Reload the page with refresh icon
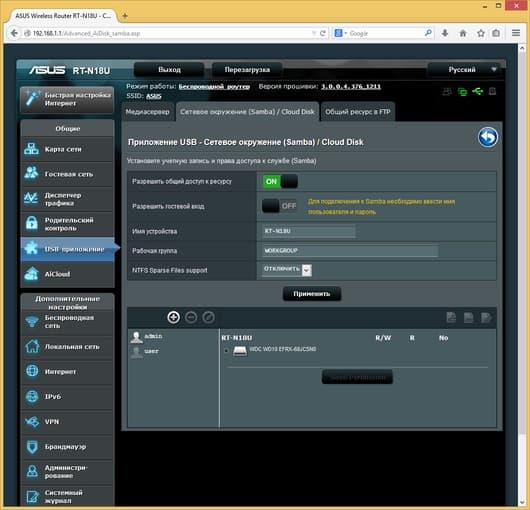The height and width of the screenshot is (510, 530). click(323, 33)
